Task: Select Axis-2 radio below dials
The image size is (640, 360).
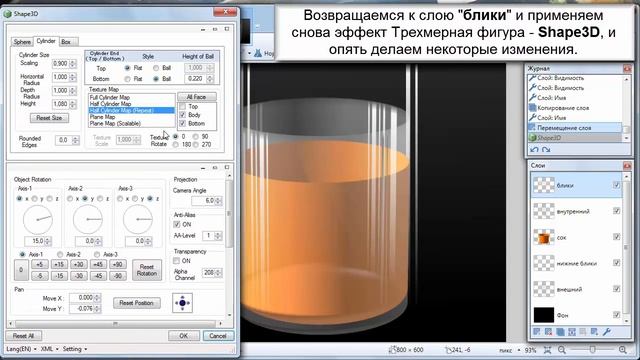Action: 60,255
